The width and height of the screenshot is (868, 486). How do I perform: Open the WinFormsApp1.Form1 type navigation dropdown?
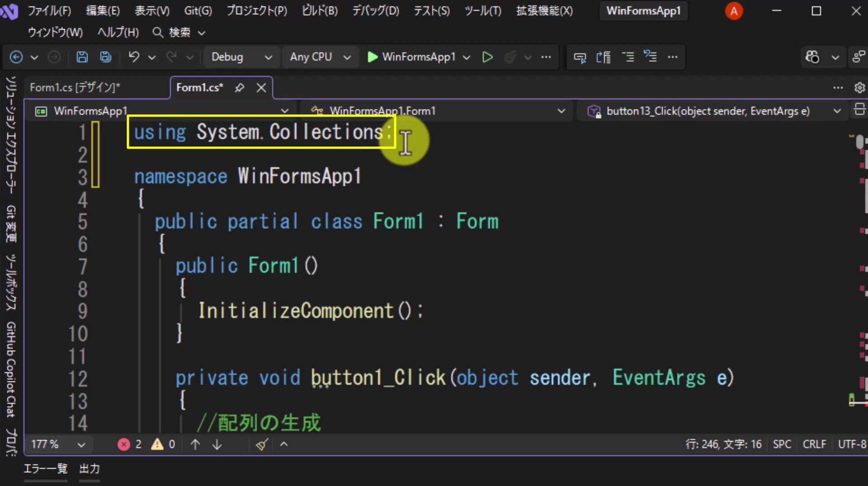(437, 111)
